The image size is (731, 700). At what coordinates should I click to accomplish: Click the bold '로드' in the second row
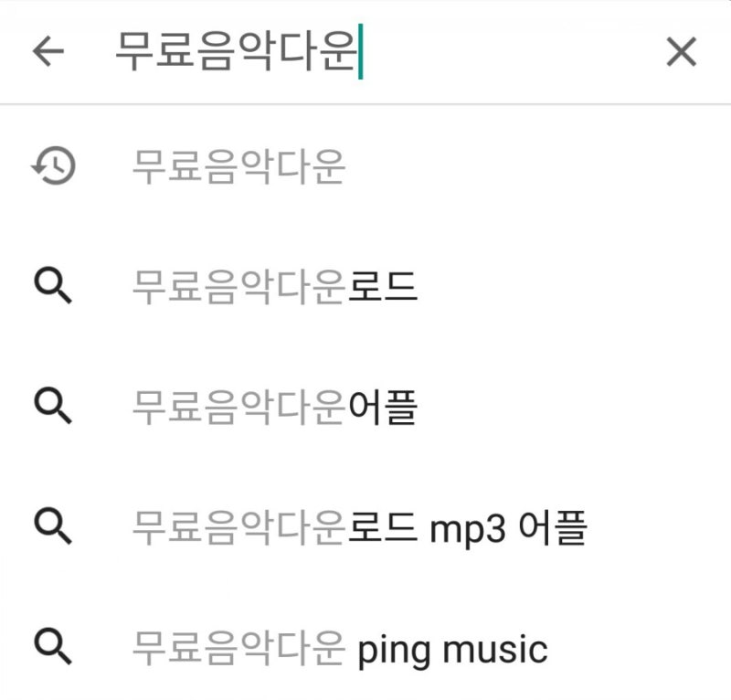pos(383,286)
